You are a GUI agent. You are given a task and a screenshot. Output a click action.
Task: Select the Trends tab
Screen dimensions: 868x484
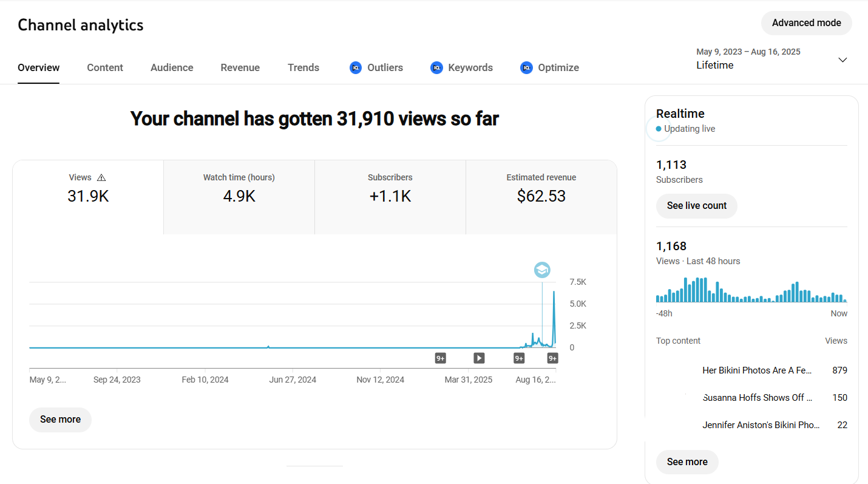pos(303,68)
